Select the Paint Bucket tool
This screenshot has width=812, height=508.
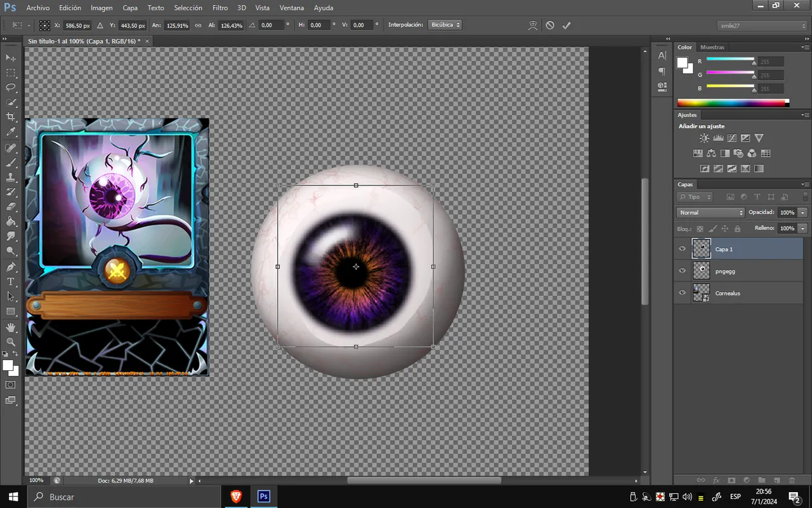11,222
